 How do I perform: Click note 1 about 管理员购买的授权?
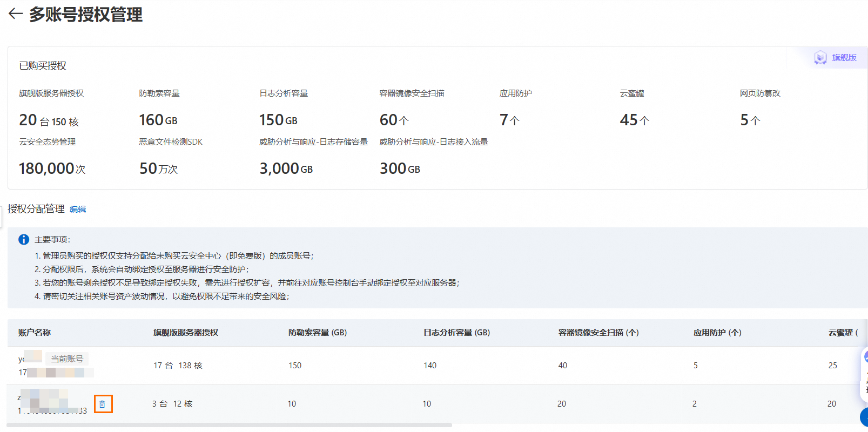(x=174, y=256)
